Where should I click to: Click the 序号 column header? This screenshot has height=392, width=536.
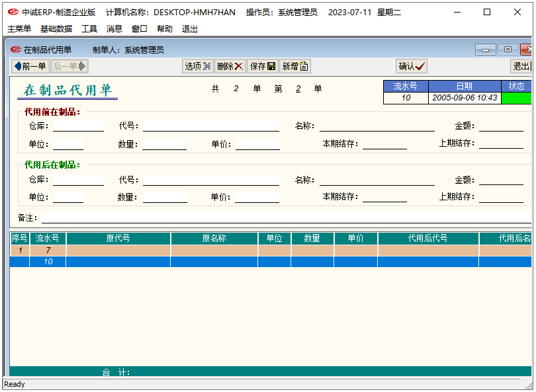tap(19, 239)
